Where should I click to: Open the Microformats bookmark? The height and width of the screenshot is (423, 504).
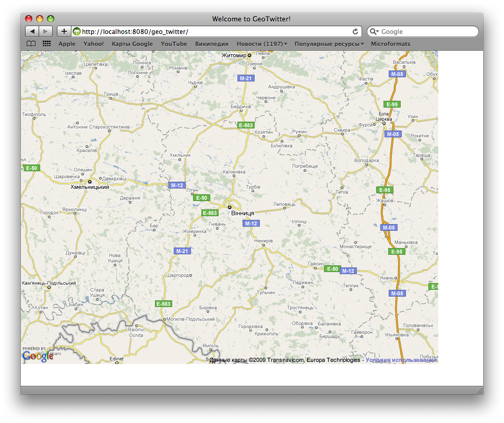click(x=391, y=44)
